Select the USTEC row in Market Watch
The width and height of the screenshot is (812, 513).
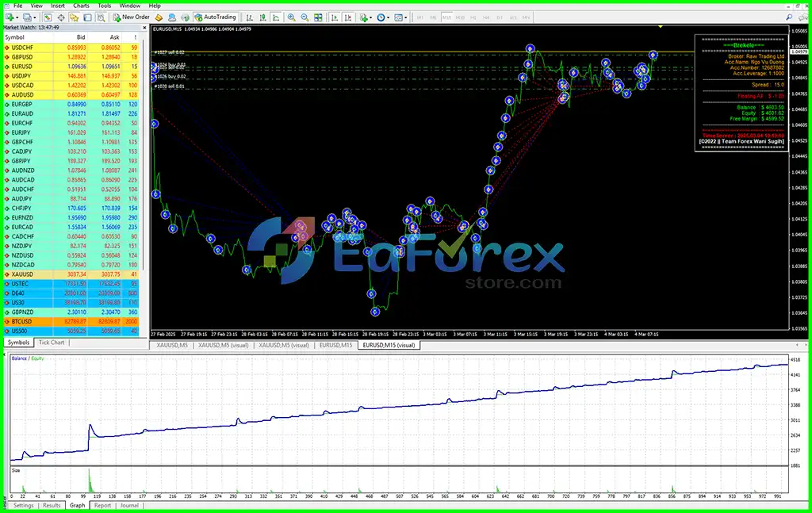71,284
